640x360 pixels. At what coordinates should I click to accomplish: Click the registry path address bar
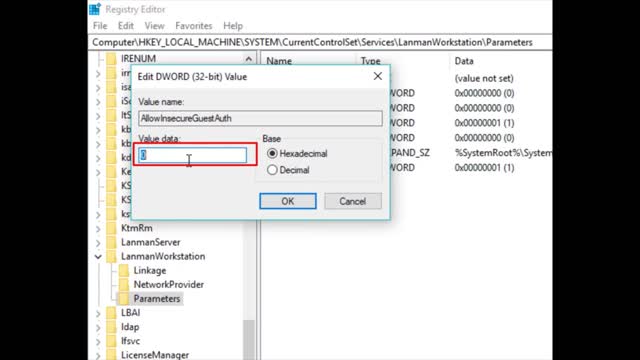click(x=320, y=42)
